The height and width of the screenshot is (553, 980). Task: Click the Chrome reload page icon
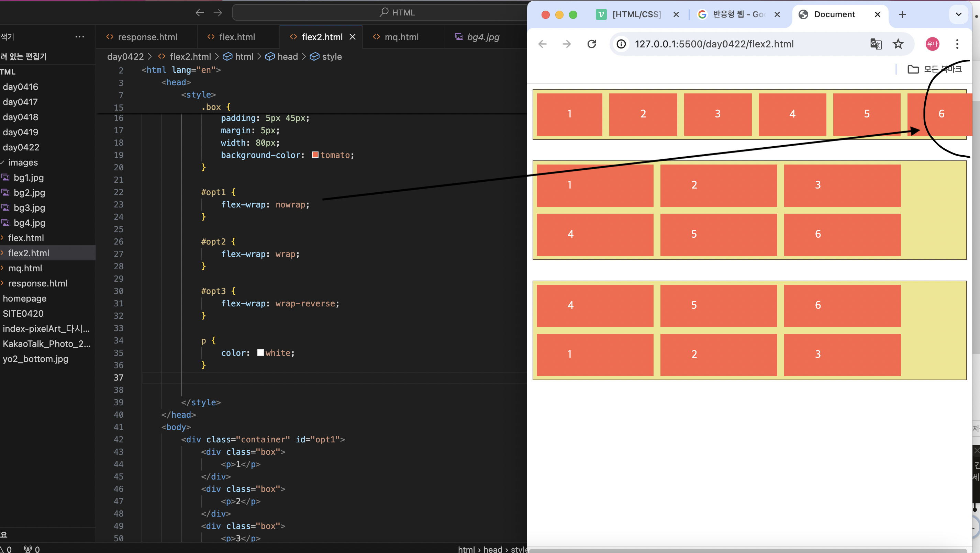[x=592, y=44]
